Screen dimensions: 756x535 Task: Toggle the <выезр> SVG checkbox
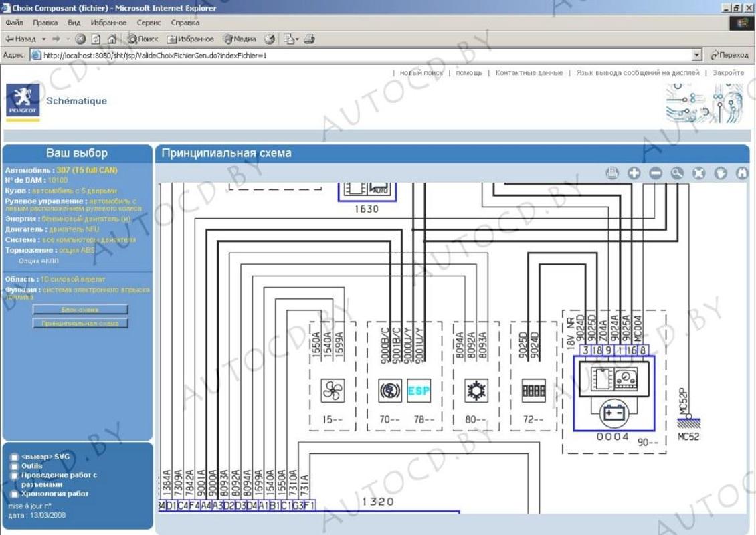15,457
